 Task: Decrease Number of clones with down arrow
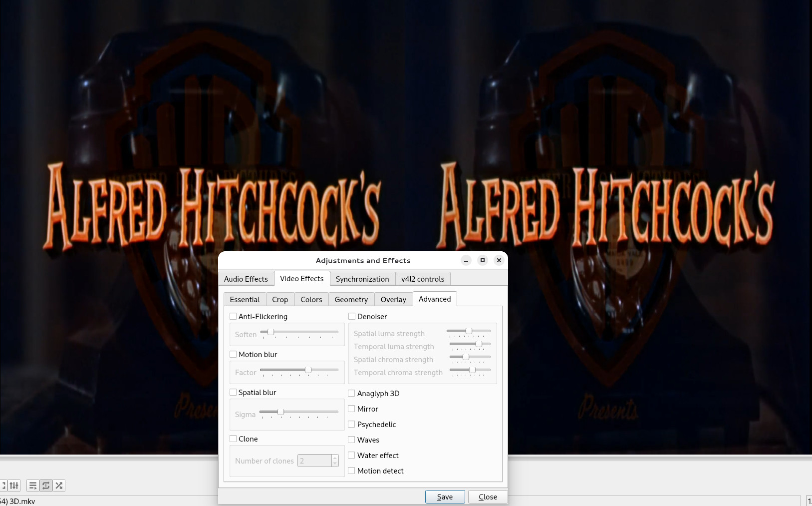click(335, 464)
